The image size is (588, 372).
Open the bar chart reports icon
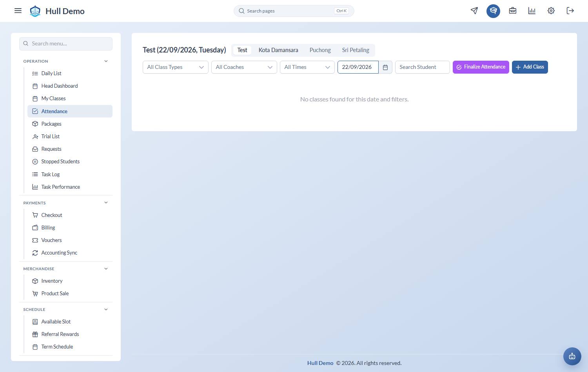tap(532, 11)
